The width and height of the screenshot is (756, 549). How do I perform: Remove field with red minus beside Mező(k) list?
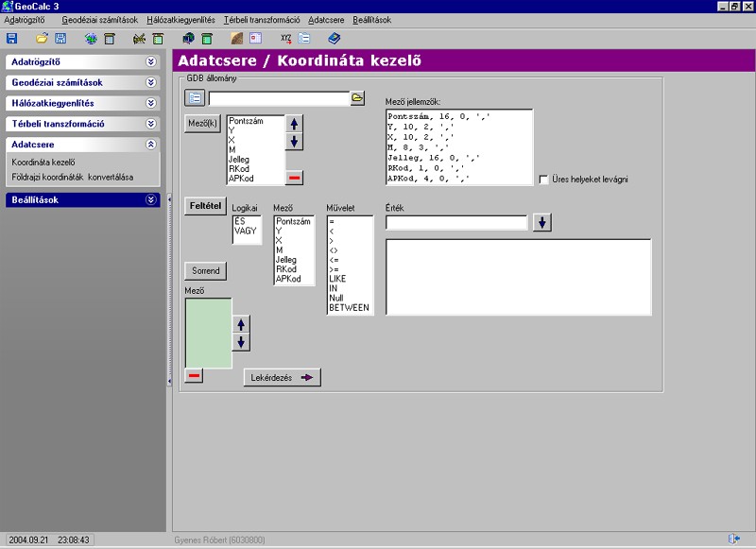click(294, 178)
